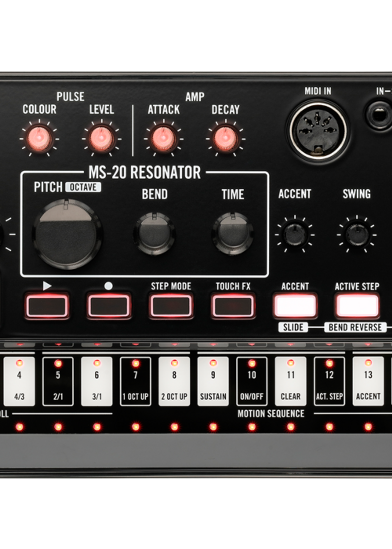Click the PULSE section label
The width and height of the screenshot is (392, 549).
[70, 97]
